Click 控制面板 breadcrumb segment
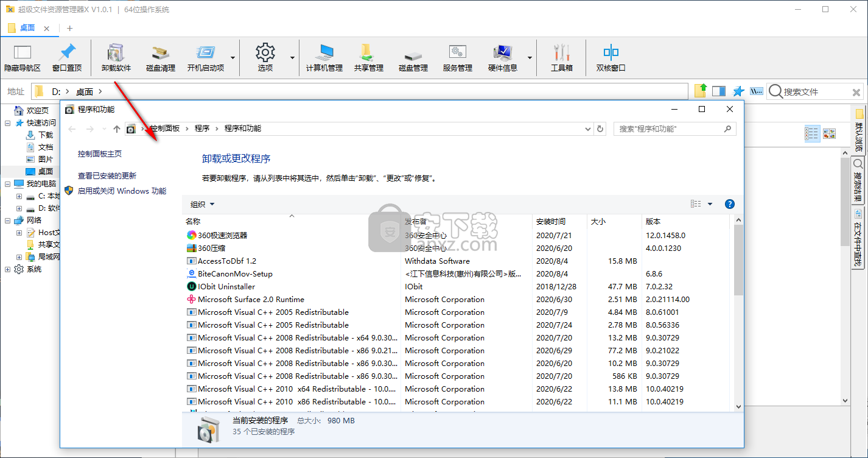The width and height of the screenshot is (868, 458). click(164, 129)
